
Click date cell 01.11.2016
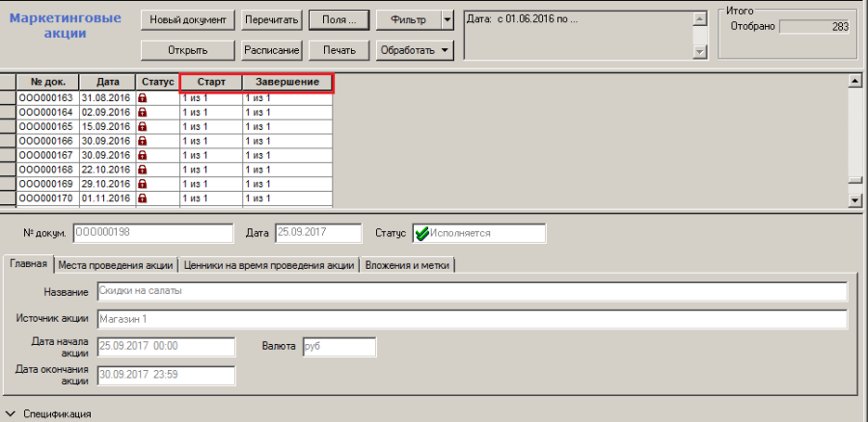[107, 198]
